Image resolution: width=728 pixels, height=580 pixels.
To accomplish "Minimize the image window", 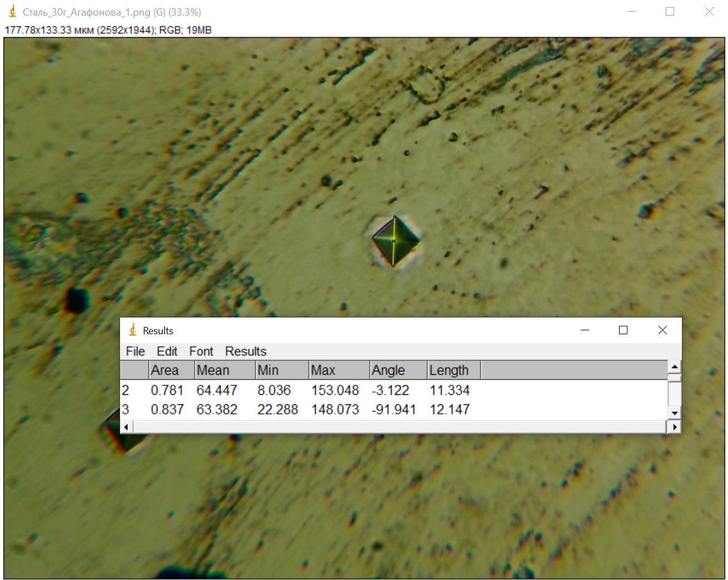I will (x=631, y=12).
